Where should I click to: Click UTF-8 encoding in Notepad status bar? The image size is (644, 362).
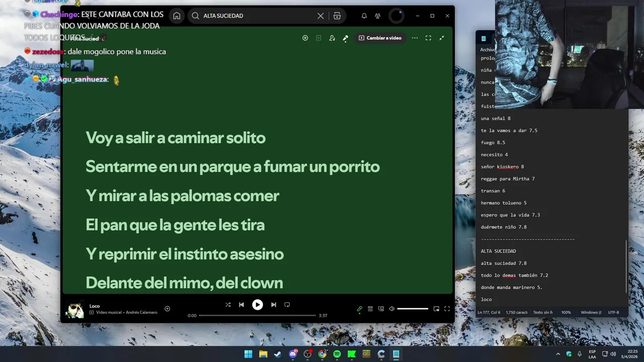click(x=613, y=312)
